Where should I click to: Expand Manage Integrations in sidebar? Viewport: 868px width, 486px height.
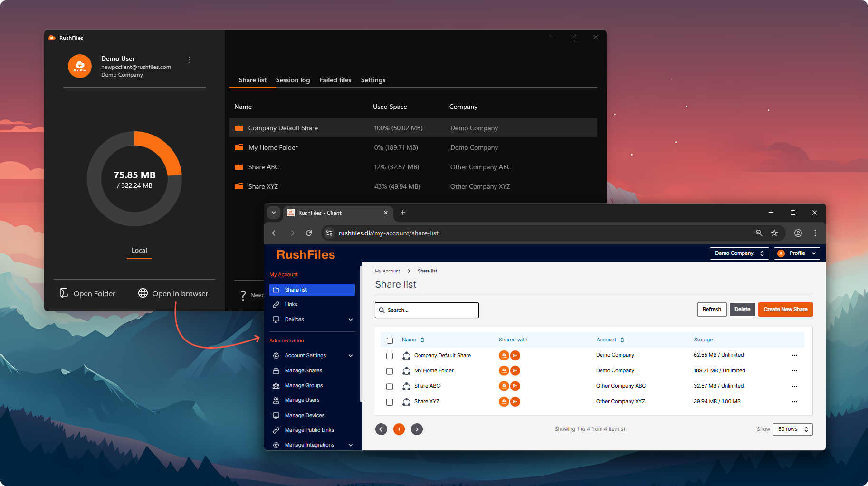pyautogui.click(x=351, y=445)
